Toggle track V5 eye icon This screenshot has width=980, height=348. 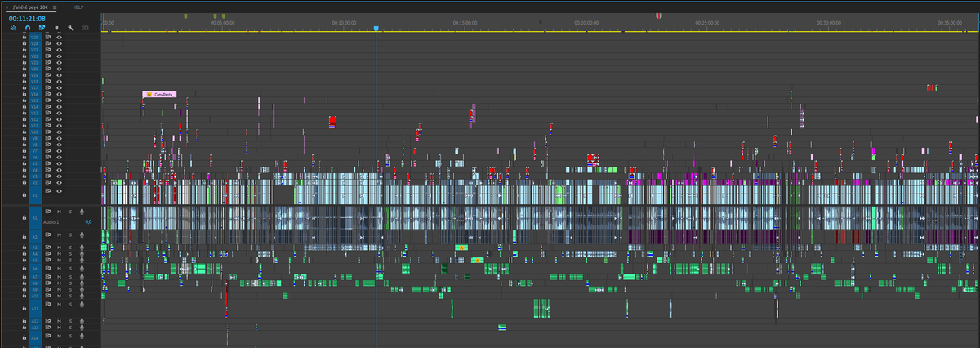click(59, 163)
